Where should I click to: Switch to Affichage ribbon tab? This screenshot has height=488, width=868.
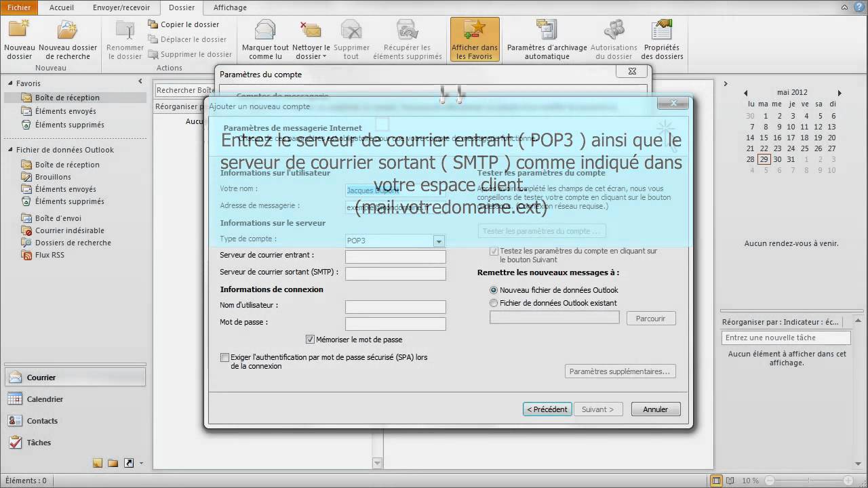[x=230, y=7]
